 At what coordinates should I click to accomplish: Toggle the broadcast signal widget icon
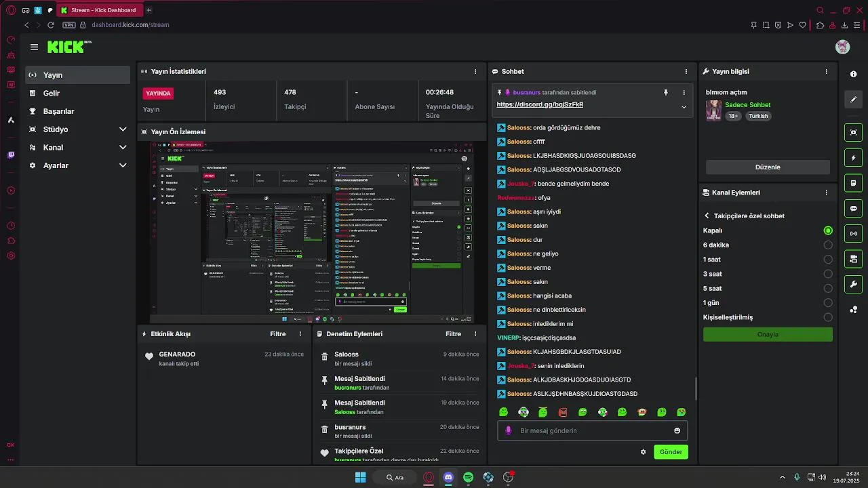pyautogui.click(x=853, y=234)
